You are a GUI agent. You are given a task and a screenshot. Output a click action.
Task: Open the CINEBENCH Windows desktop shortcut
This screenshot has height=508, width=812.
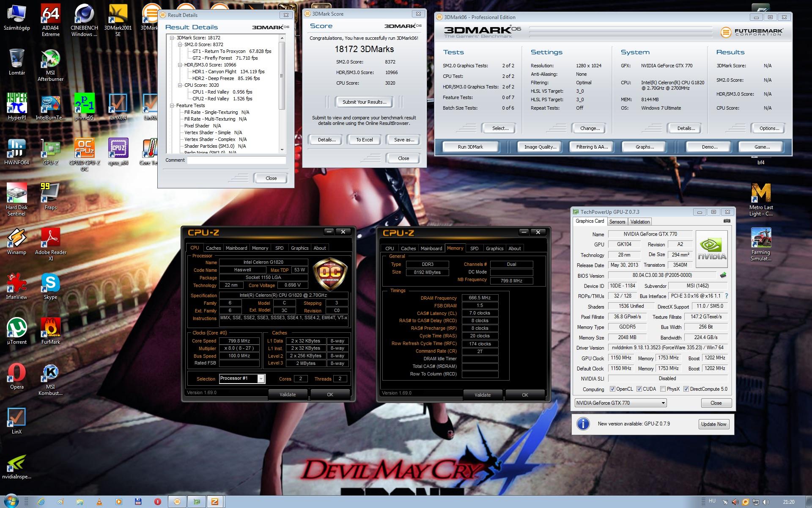tap(84, 20)
